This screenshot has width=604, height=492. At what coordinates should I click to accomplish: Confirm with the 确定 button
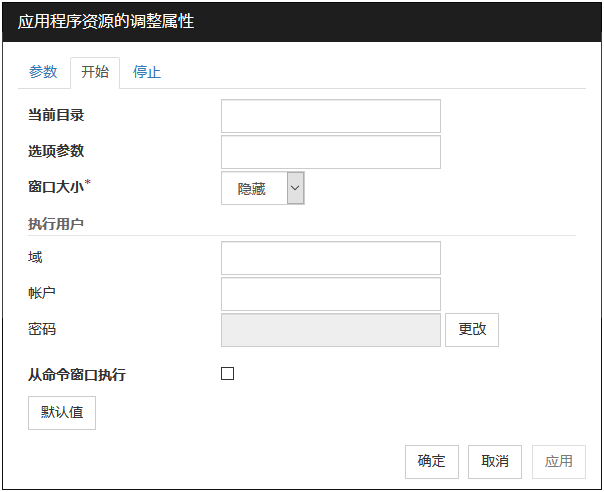pos(432,461)
